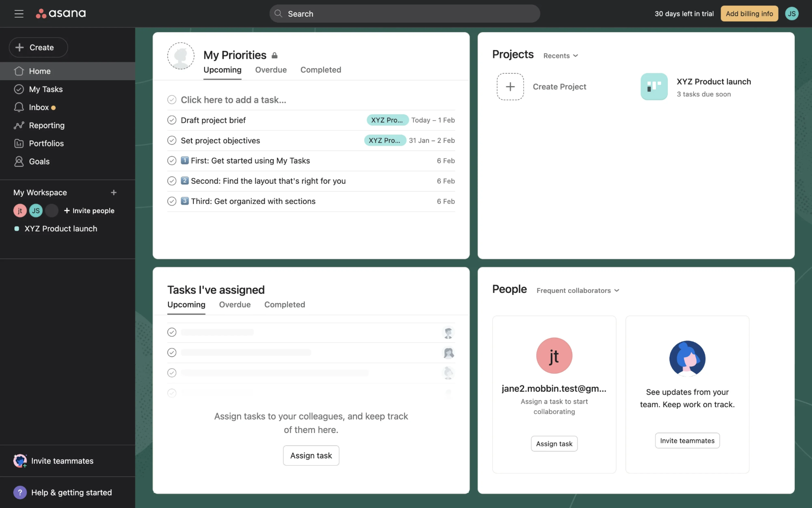Open Home in the sidebar
The image size is (812, 508).
pyautogui.click(x=67, y=71)
